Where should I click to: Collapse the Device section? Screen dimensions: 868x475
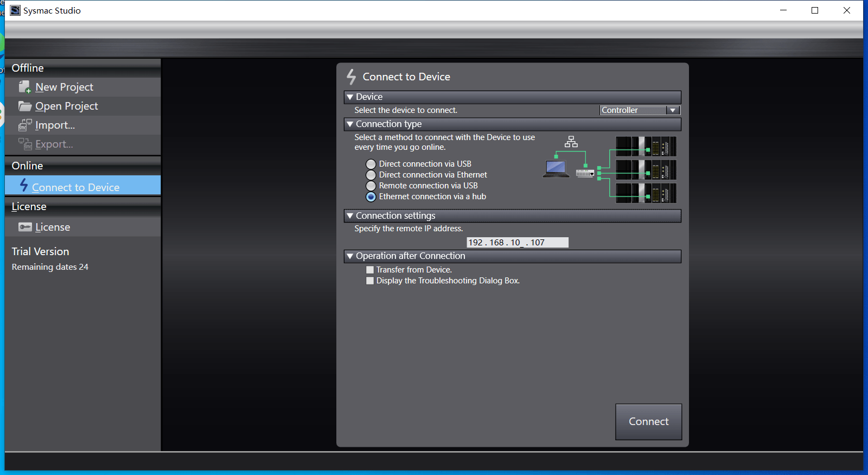click(x=350, y=97)
